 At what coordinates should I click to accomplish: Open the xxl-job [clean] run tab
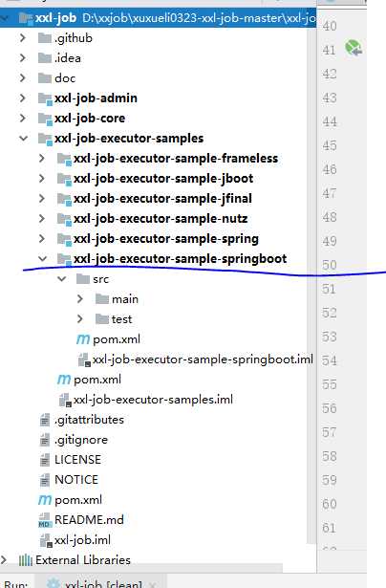[x=103, y=584]
